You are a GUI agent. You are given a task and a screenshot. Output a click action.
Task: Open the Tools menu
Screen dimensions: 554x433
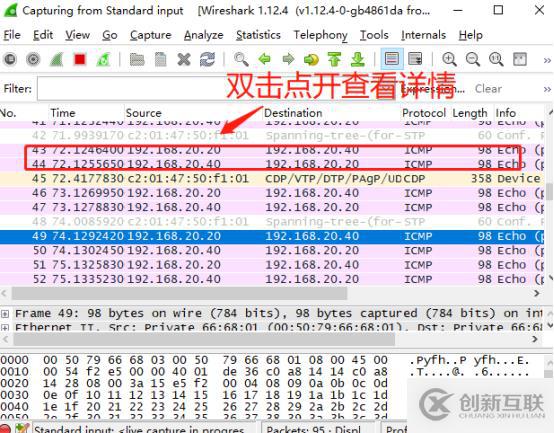coord(374,35)
